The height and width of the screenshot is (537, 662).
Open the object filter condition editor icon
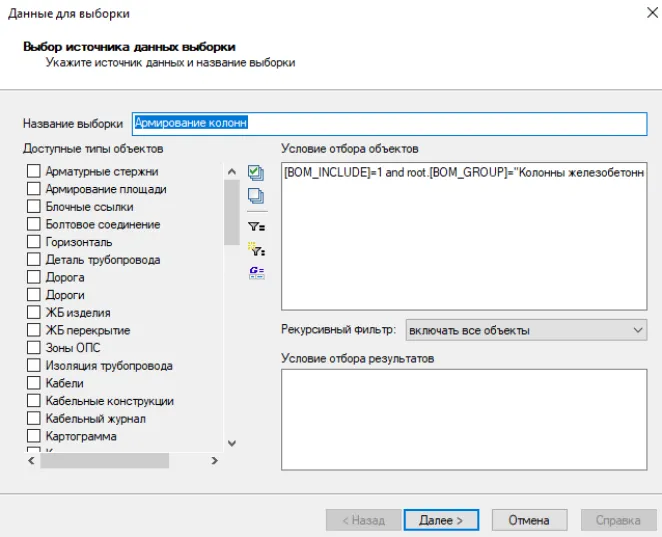[x=255, y=226]
